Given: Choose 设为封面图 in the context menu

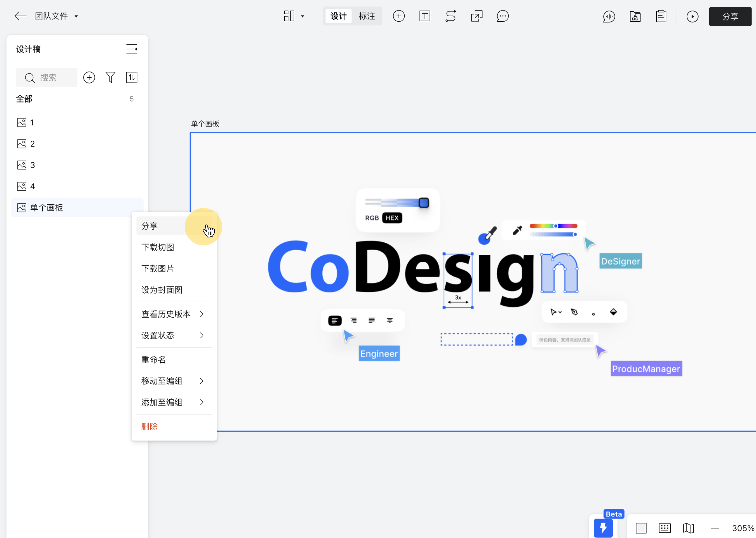Looking at the screenshot, I should pos(174,290).
